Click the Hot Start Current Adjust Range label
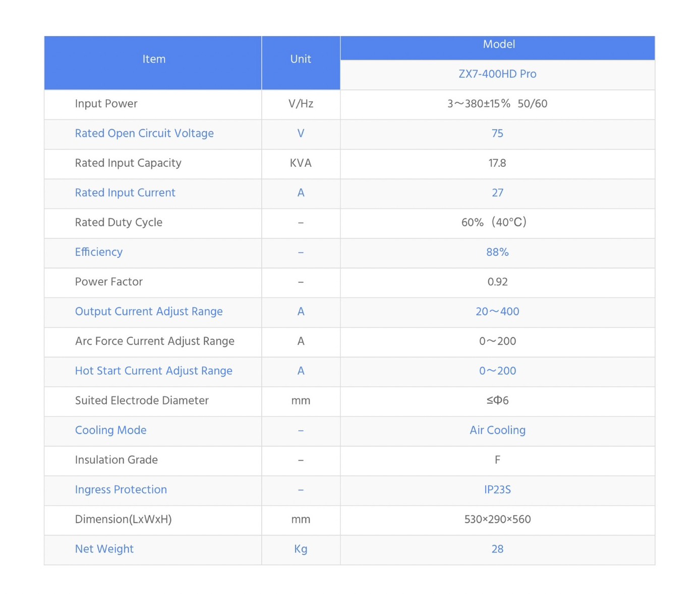 [x=154, y=371]
